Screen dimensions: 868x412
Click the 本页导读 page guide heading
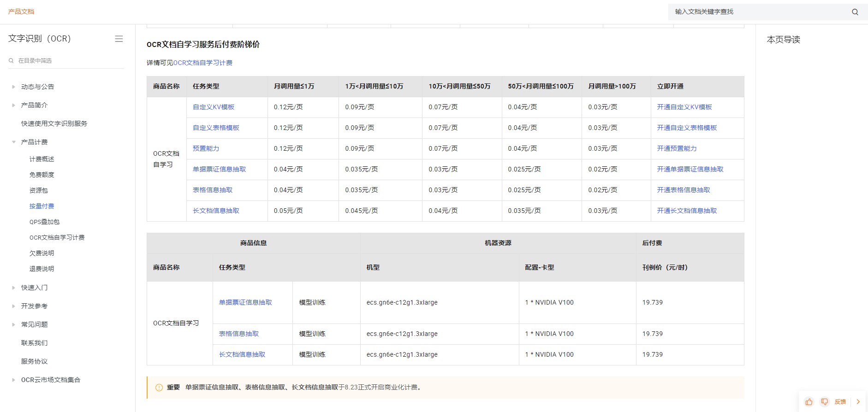[783, 40]
